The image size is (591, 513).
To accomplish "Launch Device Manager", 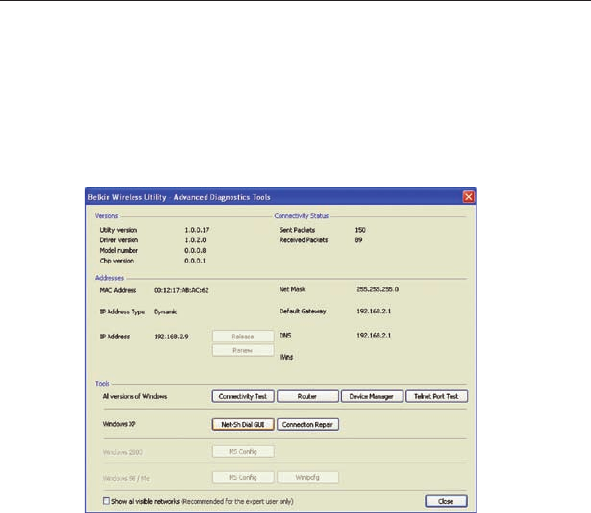I will tap(372, 396).
